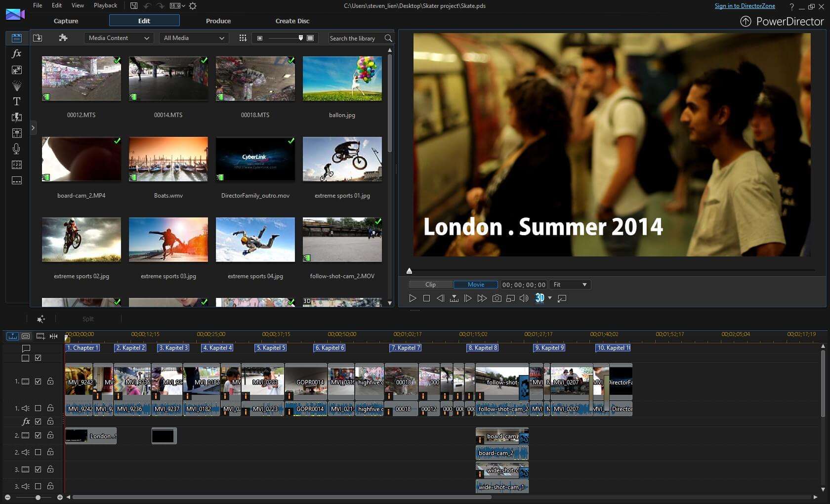Screen dimensions: 830x504
Task: Switch preview to Clip mode
Action: 430,285
